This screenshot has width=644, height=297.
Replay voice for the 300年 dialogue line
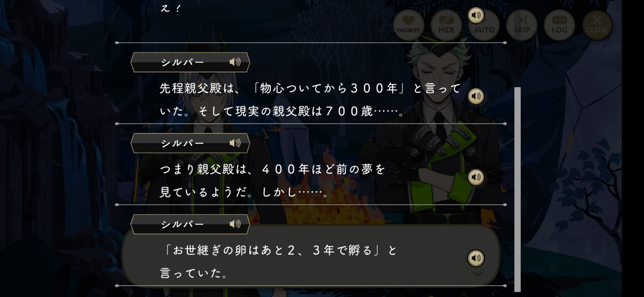[x=476, y=96]
